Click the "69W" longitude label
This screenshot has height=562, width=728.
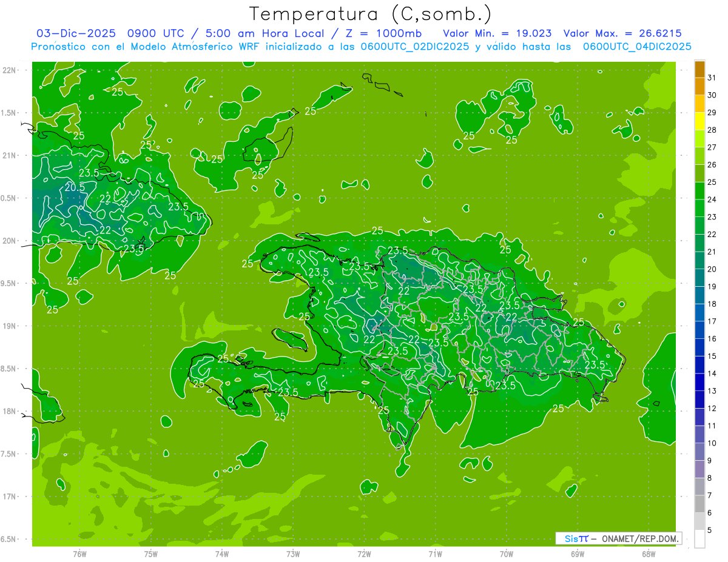click(x=578, y=554)
